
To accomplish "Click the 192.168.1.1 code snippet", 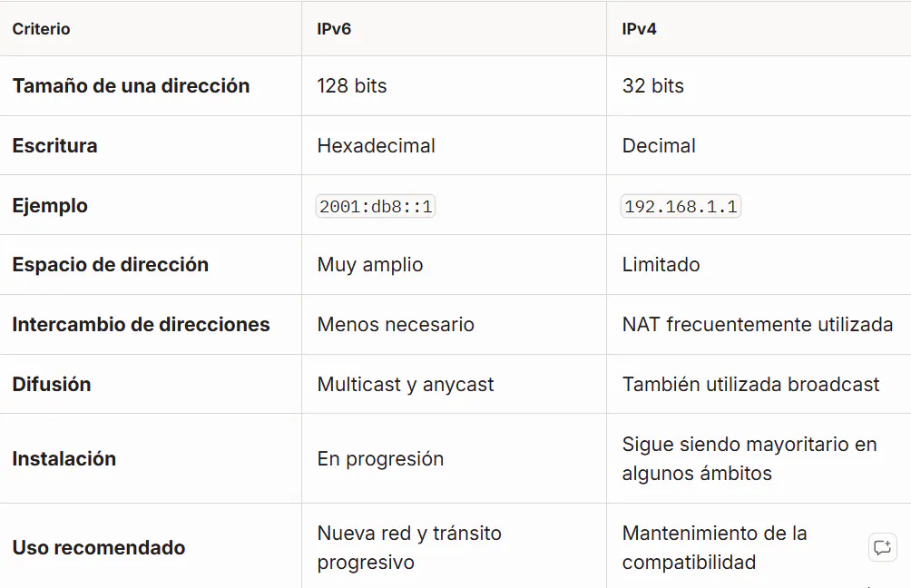I will pyautogui.click(x=681, y=206).
